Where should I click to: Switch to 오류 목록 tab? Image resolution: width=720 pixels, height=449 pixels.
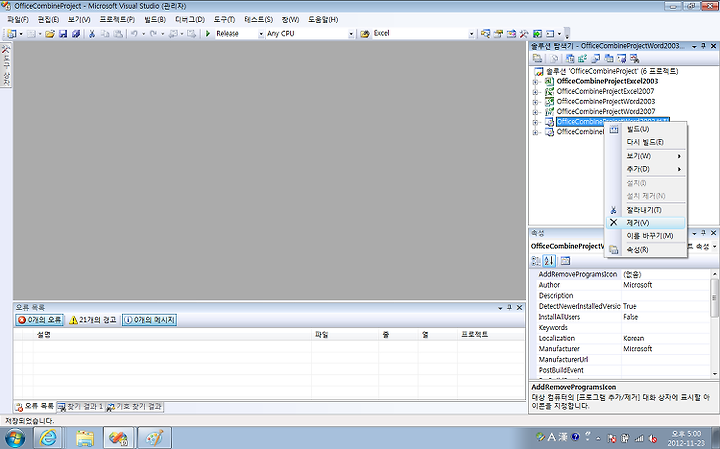pyautogui.click(x=34, y=406)
